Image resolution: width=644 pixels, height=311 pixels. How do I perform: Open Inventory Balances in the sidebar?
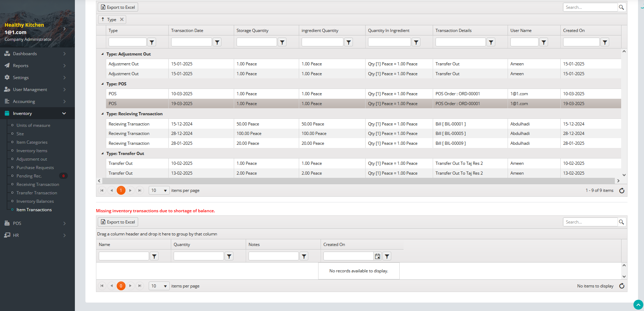35,201
